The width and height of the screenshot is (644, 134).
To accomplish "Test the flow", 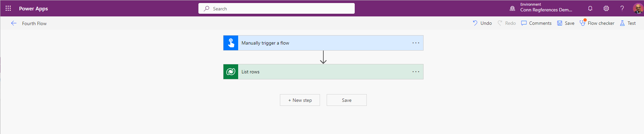I will point(628,23).
